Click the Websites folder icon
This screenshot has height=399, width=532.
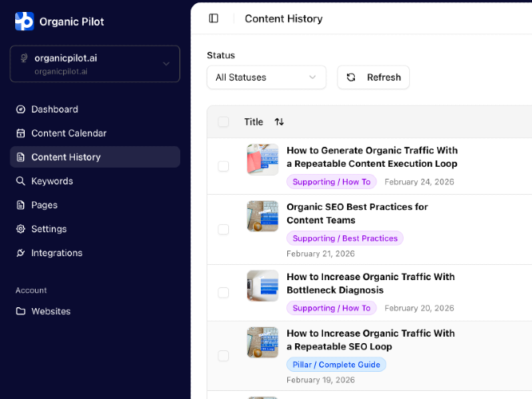click(21, 311)
